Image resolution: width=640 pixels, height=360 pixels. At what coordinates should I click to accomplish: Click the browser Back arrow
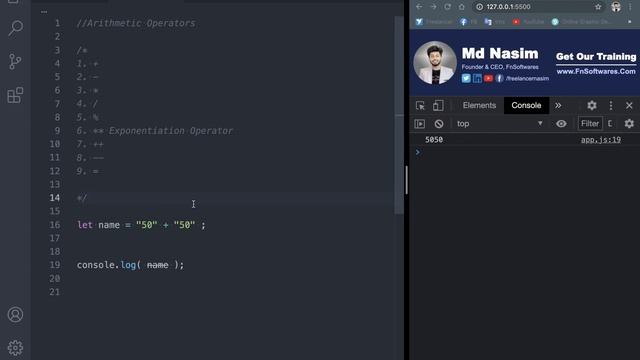(x=419, y=7)
